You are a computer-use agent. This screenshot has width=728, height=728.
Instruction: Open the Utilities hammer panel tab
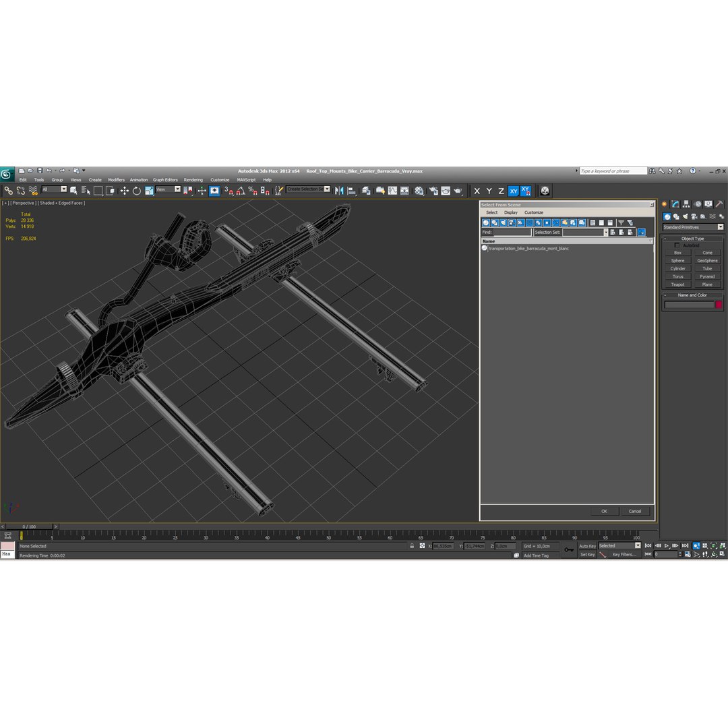click(719, 204)
